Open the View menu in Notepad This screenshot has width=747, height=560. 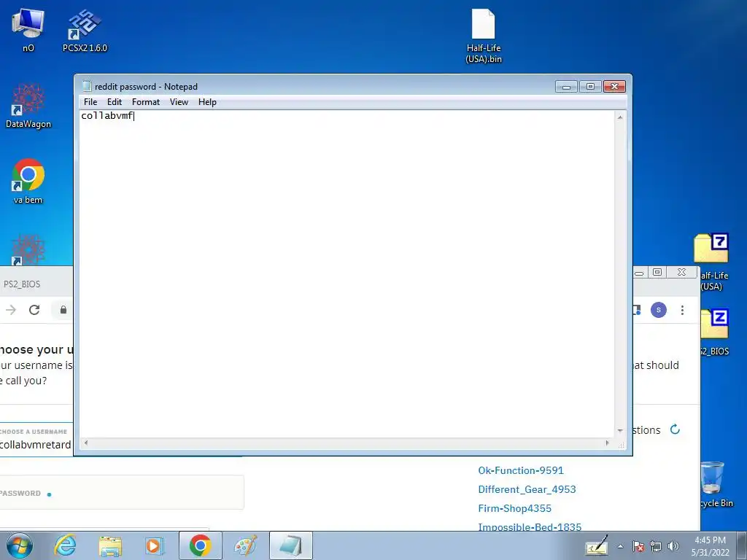[179, 102]
